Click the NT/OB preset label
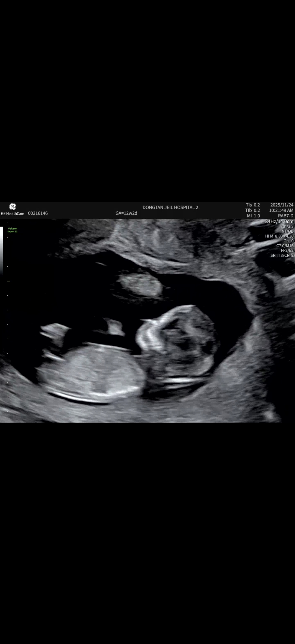 click(x=287, y=231)
